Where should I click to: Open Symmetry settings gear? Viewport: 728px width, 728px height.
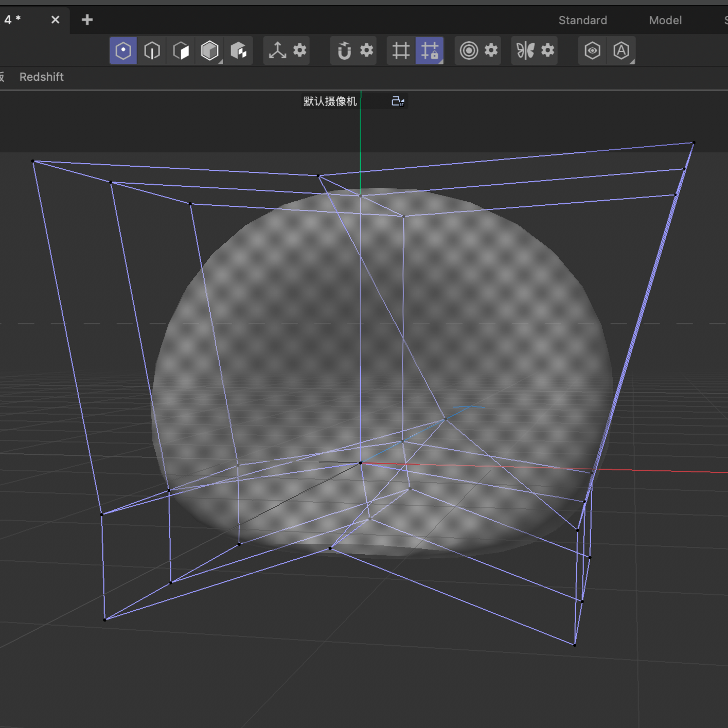tap(548, 50)
